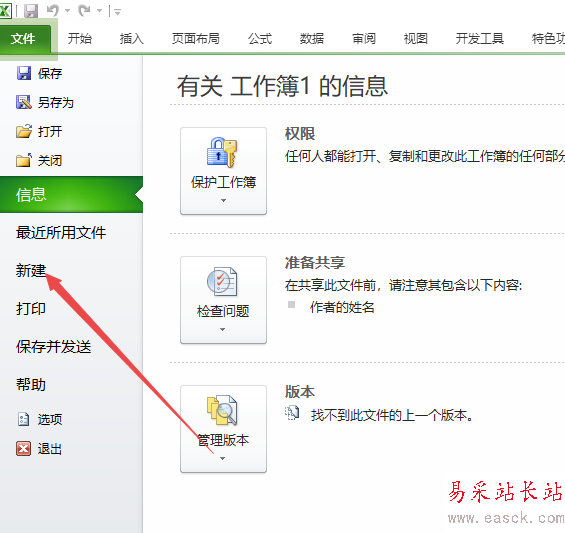The width and height of the screenshot is (565, 533).
Task: Click the 作者的姓名 list entry
Action: 342,307
